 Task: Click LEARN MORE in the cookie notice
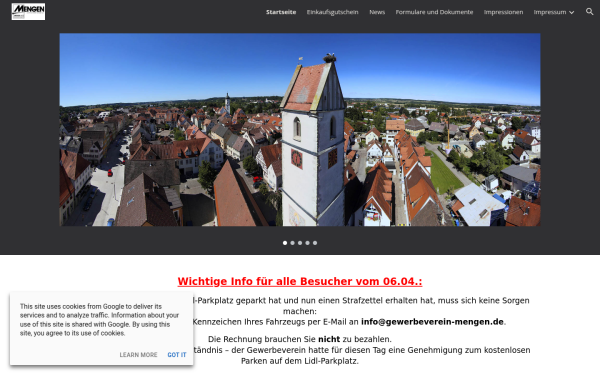(x=138, y=355)
